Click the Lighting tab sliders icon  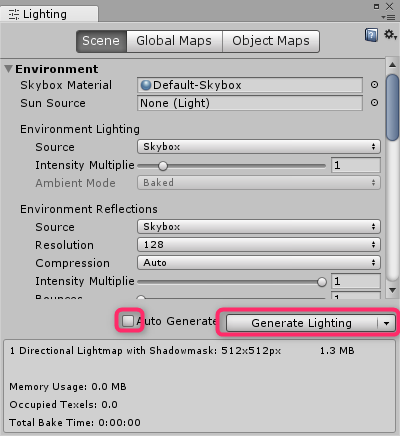(x=14, y=14)
